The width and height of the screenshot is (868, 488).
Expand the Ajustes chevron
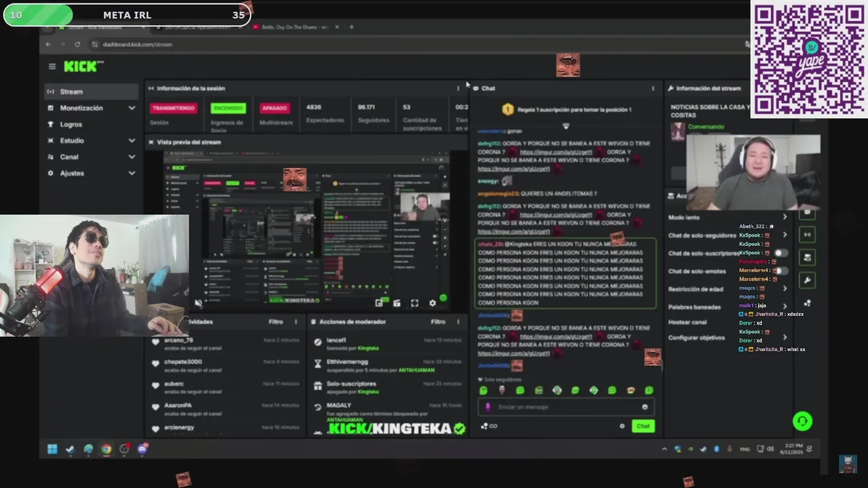pyautogui.click(x=132, y=173)
